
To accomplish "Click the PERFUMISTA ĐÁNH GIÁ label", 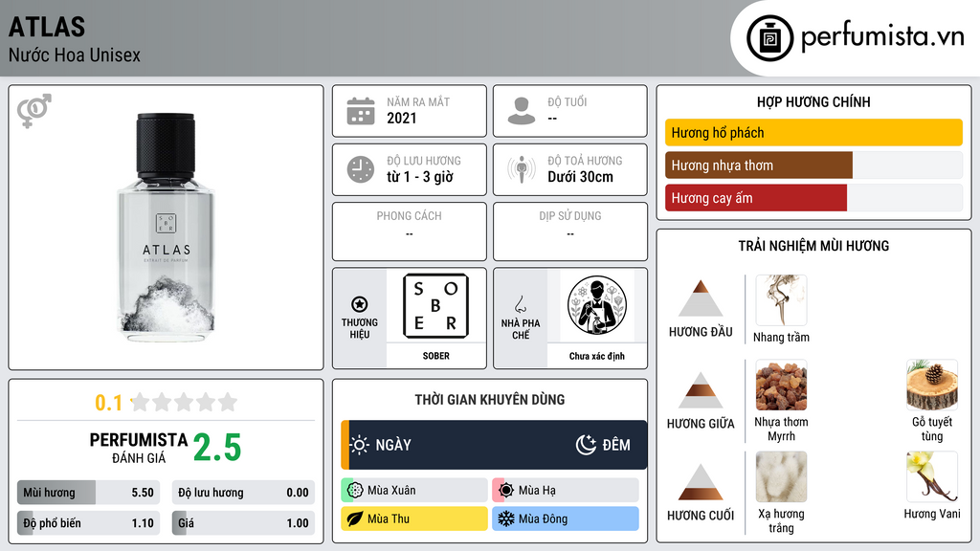I will point(139,448).
